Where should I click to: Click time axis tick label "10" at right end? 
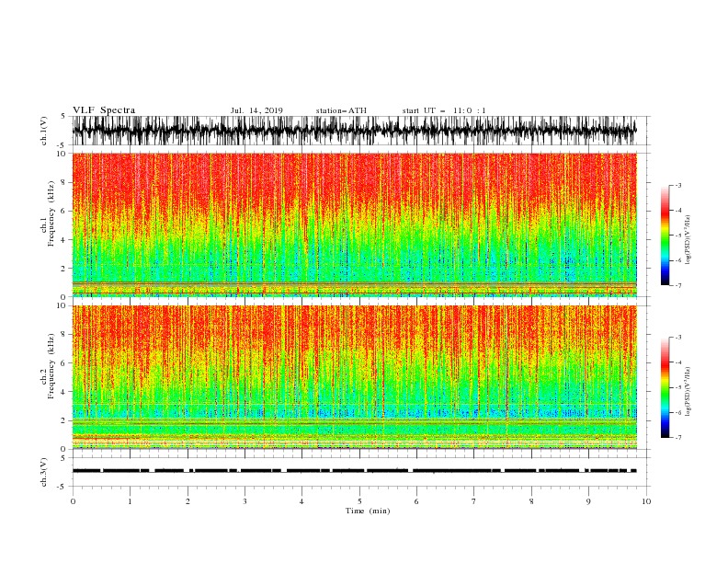tap(646, 501)
